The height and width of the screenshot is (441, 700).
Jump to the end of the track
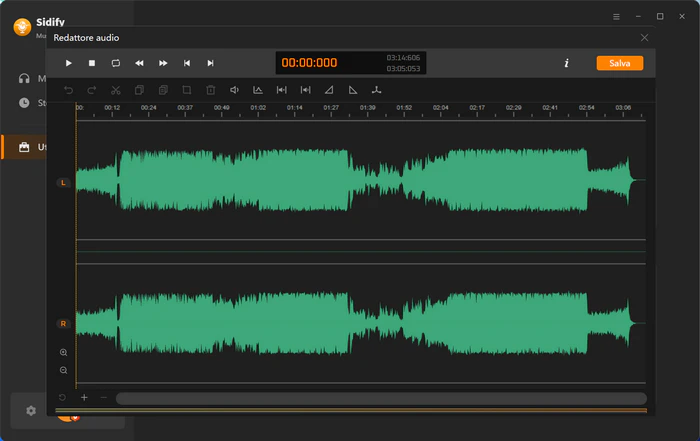(x=210, y=63)
